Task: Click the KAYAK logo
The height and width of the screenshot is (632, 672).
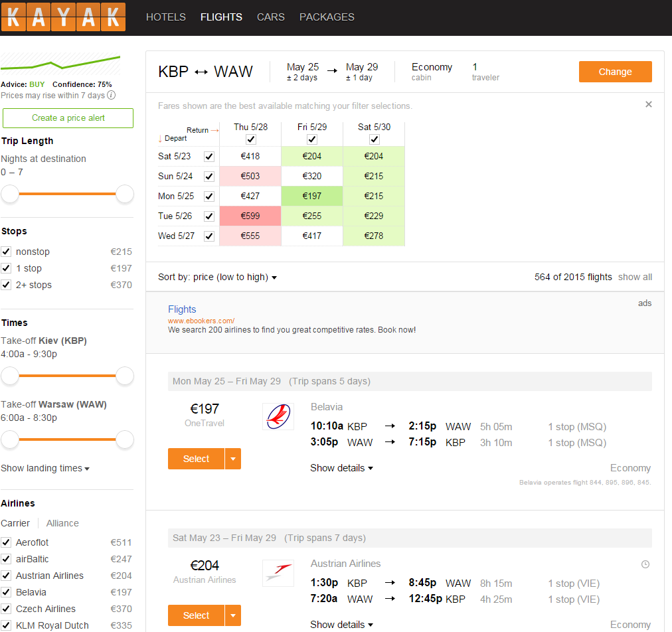Action: [x=63, y=17]
